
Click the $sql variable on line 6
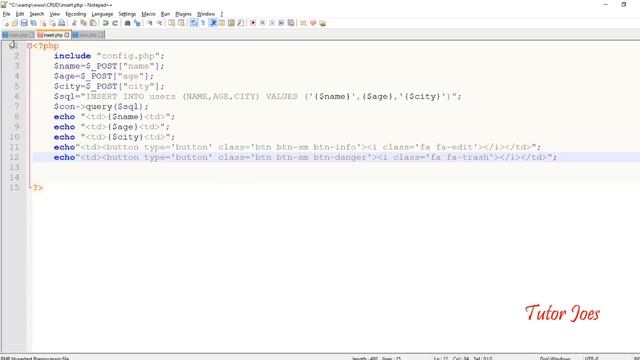pyautogui.click(x=64, y=96)
